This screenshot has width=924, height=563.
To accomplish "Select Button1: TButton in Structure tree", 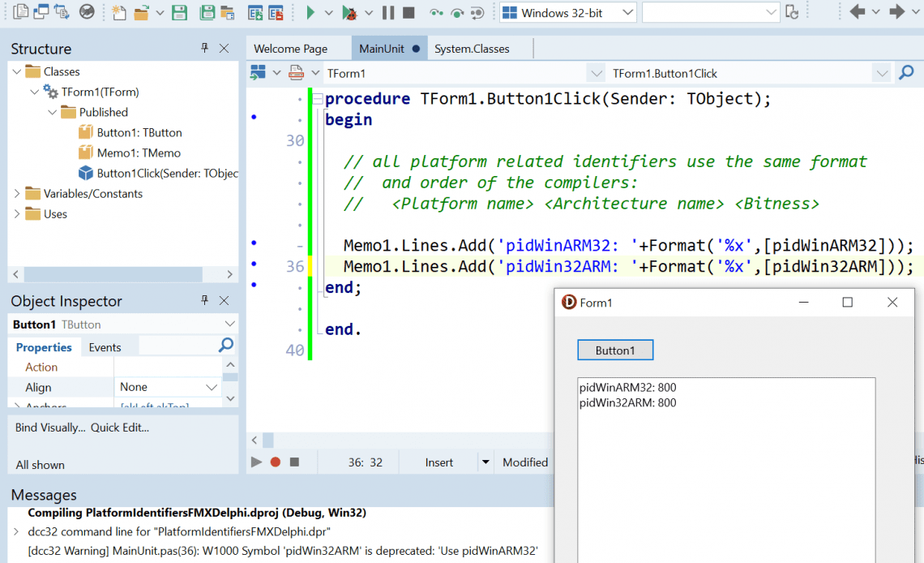I will [139, 133].
